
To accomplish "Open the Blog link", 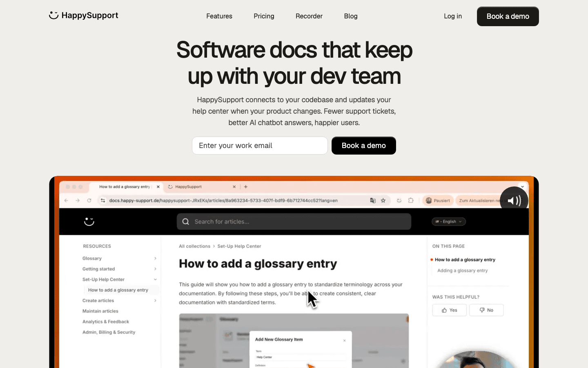I will click(351, 16).
